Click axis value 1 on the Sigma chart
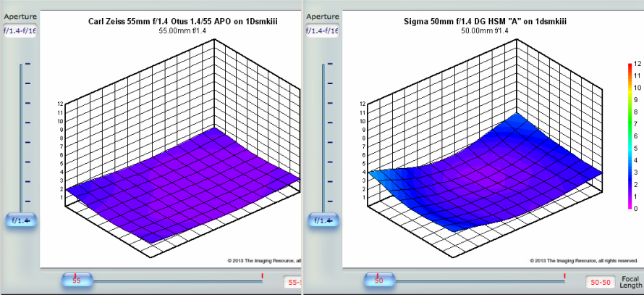This screenshot has height=295, width=644. tap(364, 197)
